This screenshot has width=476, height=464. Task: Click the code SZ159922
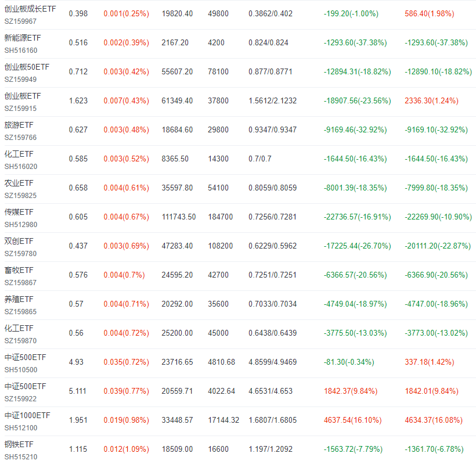[x=20, y=399]
